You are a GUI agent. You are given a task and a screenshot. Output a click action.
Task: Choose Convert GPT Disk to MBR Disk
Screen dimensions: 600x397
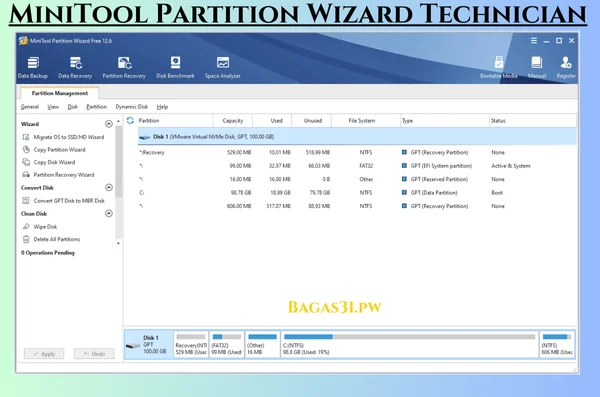(69, 201)
